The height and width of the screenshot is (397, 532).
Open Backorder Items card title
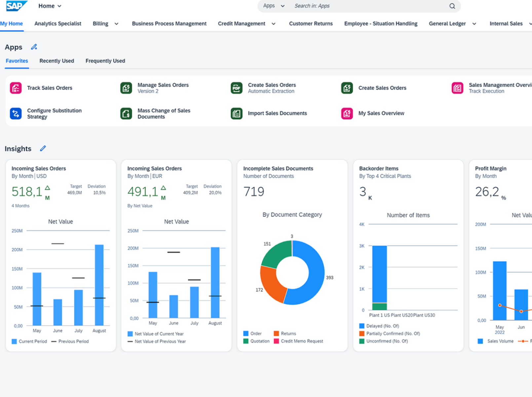point(379,168)
